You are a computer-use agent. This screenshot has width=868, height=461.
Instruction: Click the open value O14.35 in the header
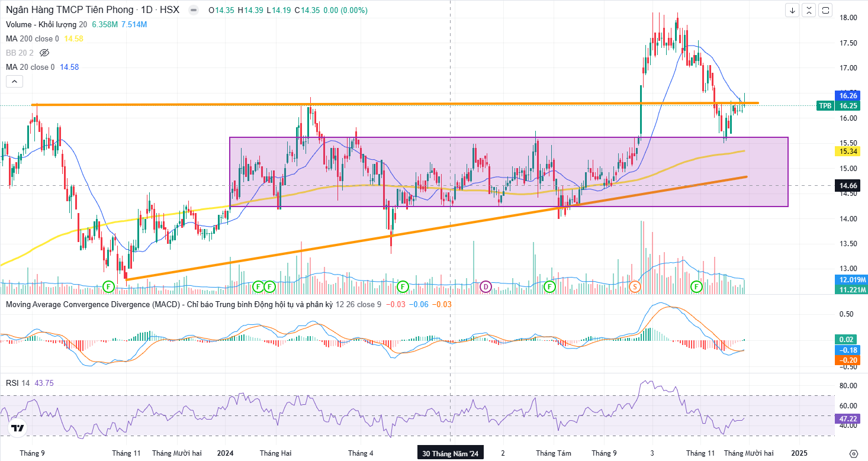pyautogui.click(x=223, y=10)
